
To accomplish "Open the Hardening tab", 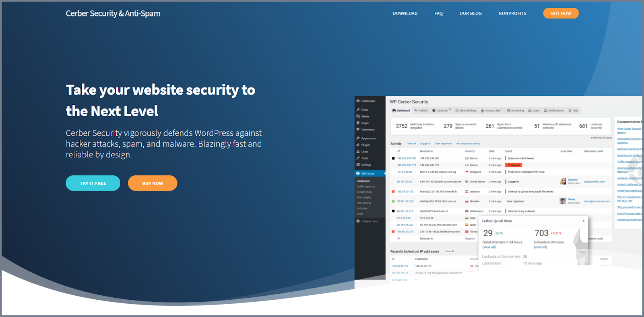I will click(515, 110).
